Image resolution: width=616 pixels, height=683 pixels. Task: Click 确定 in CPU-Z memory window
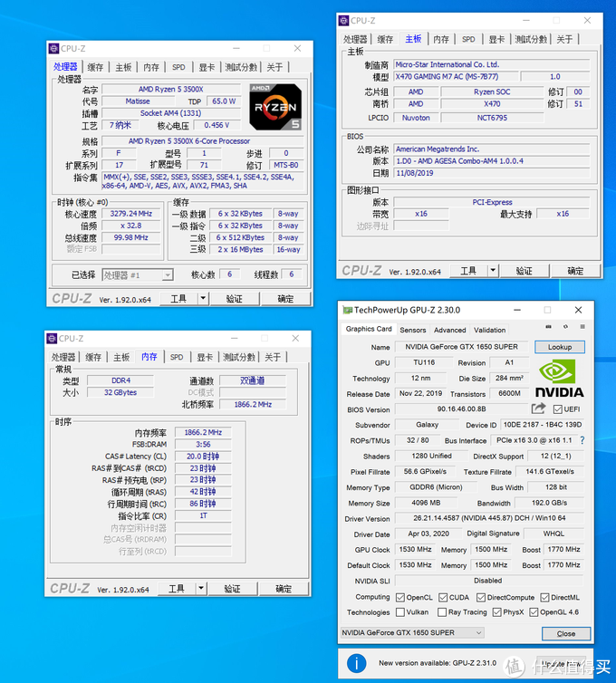[284, 589]
